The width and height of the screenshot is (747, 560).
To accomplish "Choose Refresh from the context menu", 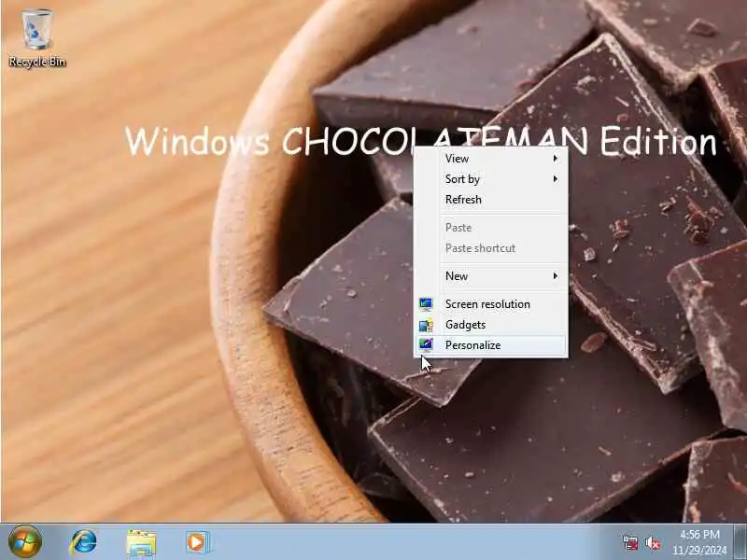I will tap(491, 200).
